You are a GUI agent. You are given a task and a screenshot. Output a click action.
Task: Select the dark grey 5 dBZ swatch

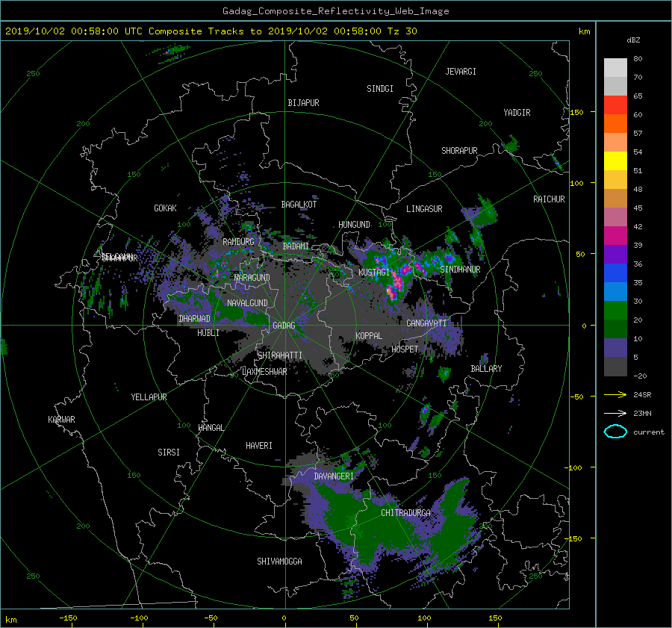tap(615, 366)
